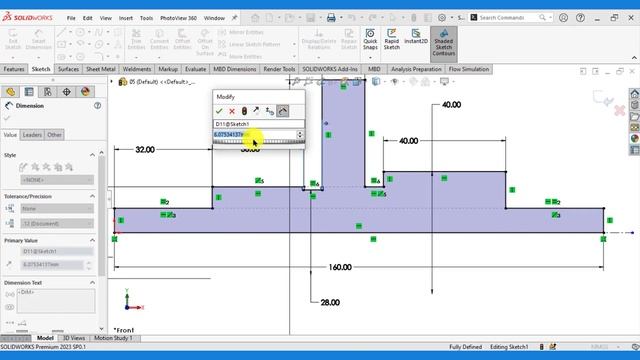Switch to the Surfaces ribbon tab

[x=68, y=69]
